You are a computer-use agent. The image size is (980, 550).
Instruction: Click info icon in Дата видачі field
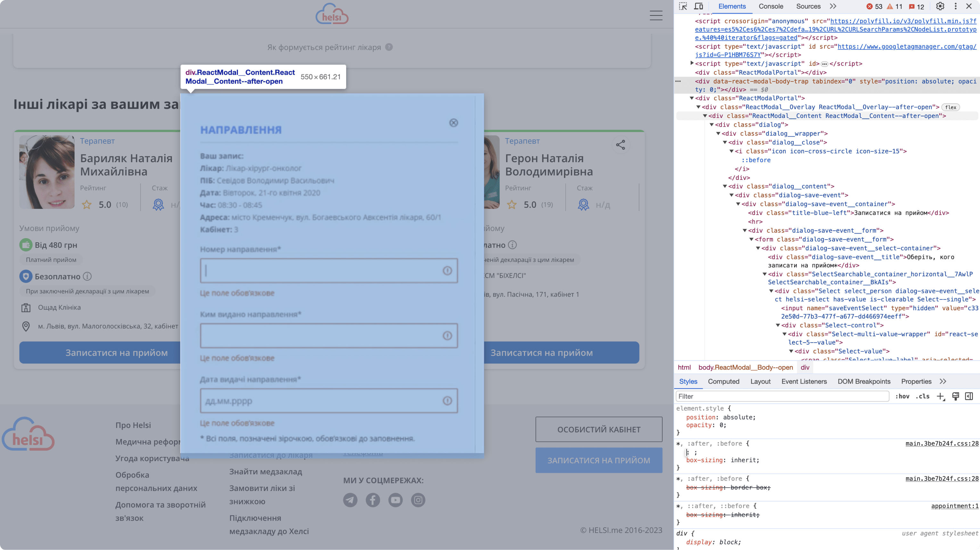[447, 401]
